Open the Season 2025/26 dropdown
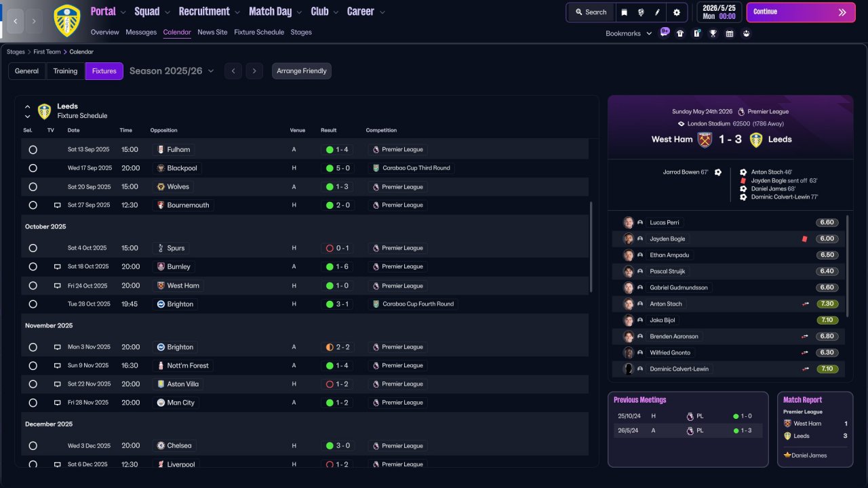This screenshot has height=488, width=868. point(172,71)
